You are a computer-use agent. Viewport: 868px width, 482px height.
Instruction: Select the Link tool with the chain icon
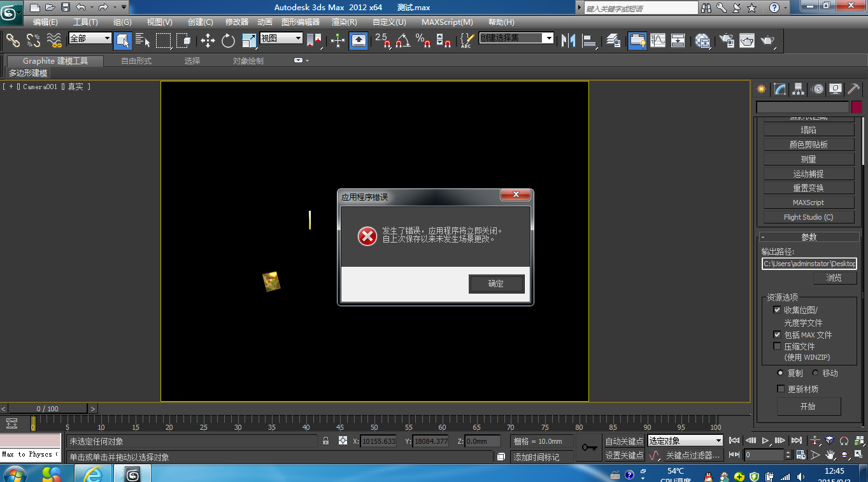(13, 41)
